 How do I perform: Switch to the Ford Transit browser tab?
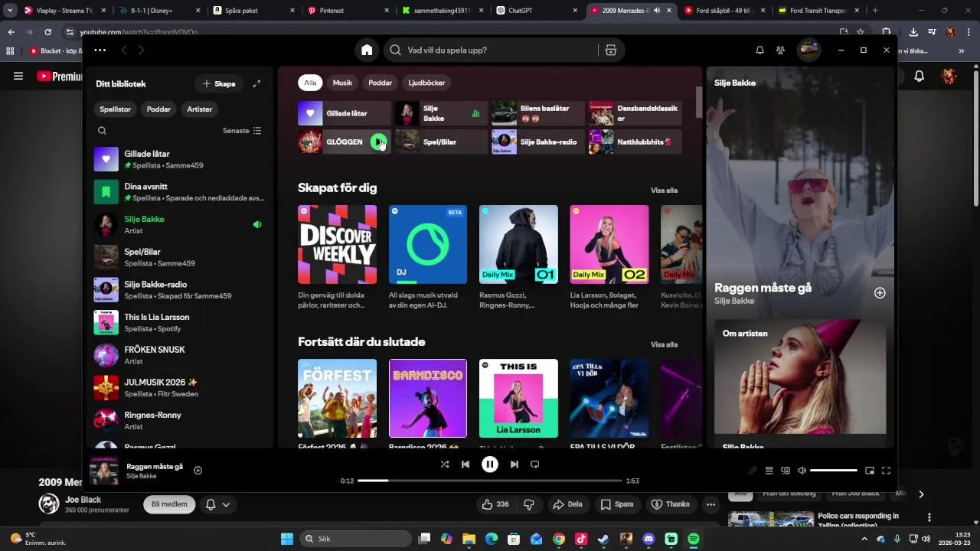818,11
